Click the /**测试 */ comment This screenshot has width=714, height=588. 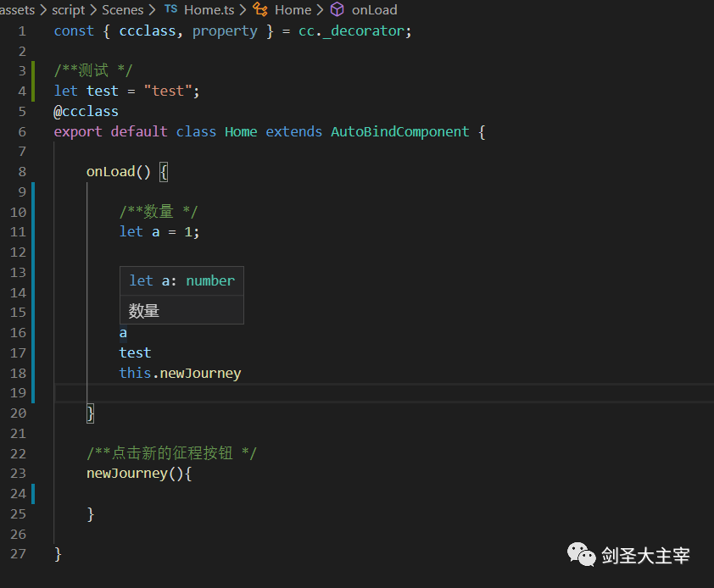coord(93,70)
